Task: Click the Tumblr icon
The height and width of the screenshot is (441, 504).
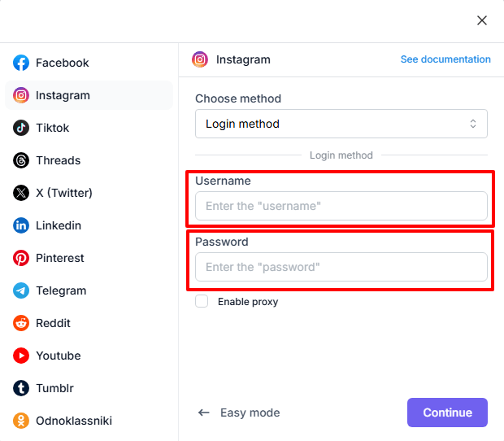Action: coord(21,388)
